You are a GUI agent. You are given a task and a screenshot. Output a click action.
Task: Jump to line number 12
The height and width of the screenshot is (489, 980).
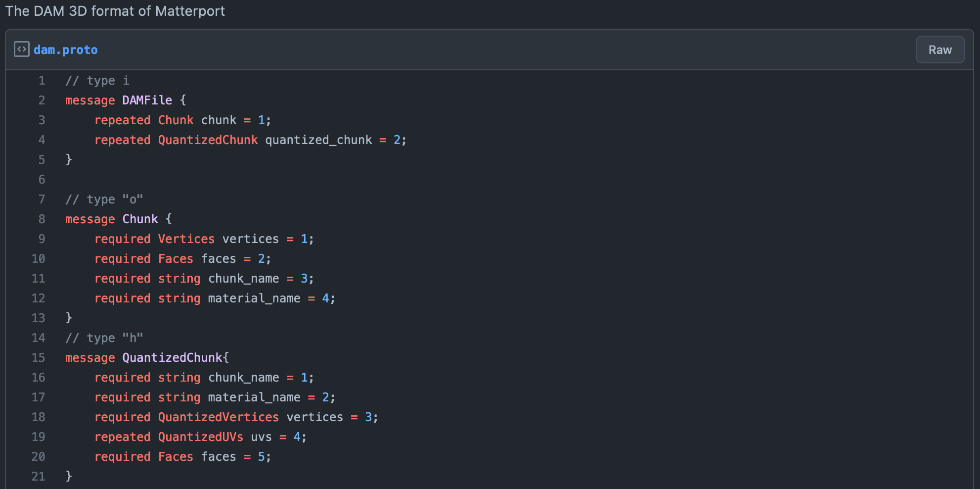(x=38, y=298)
